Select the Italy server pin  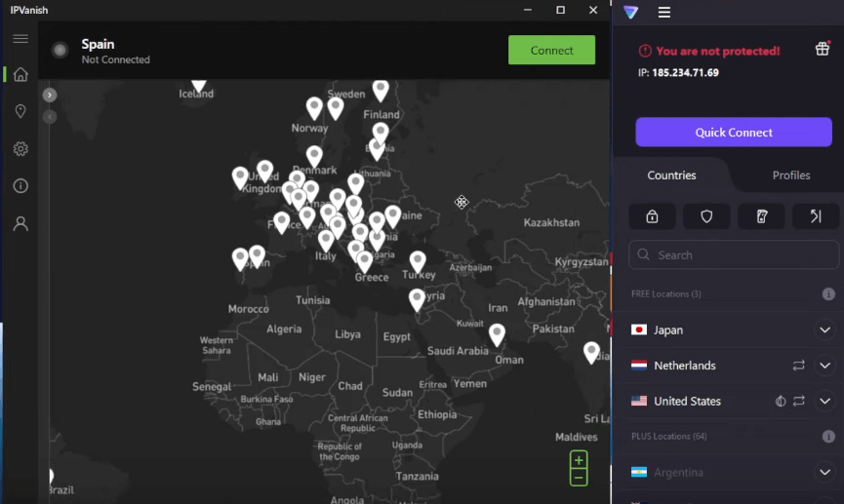coord(326,241)
